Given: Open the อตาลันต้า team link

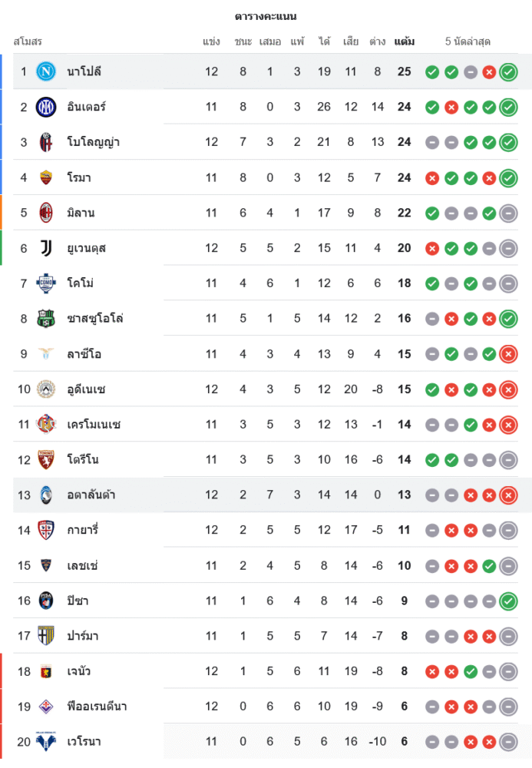Looking at the screenshot, I should pos(91,495).
